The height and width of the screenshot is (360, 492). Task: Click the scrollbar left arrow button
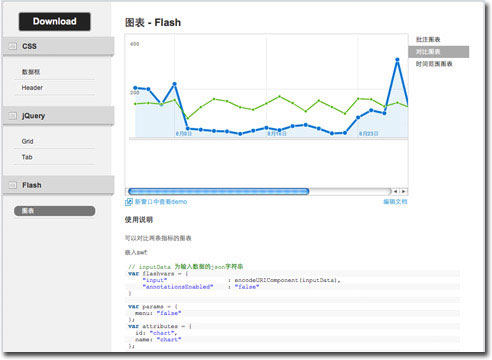[395, 191]
